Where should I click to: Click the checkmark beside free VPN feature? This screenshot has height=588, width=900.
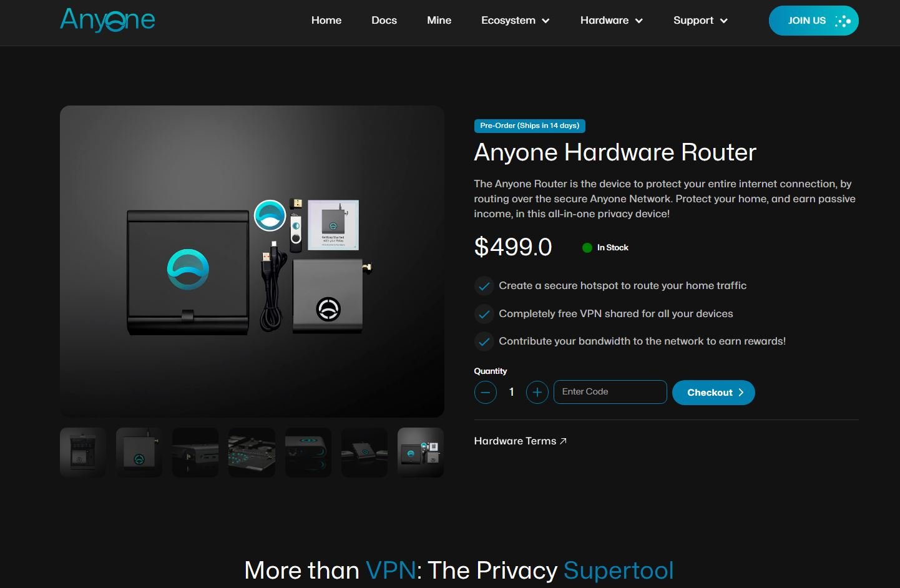(484, 314)
